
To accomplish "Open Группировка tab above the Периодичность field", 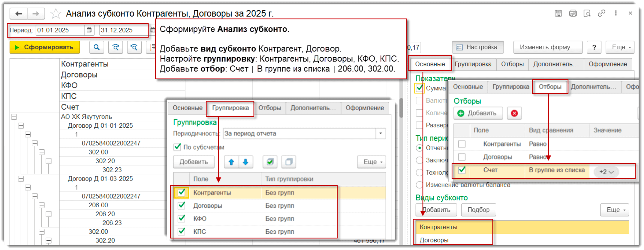I will click(x=230, y=108).
